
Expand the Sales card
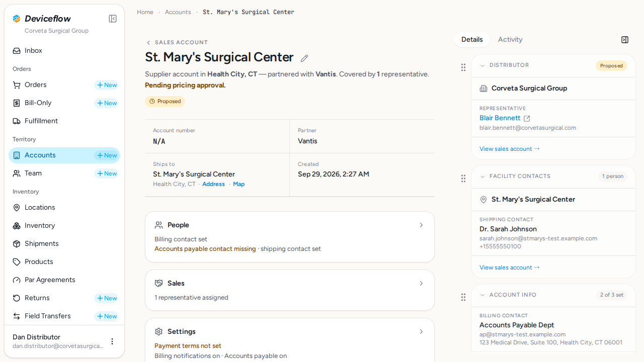coord(290,290)
